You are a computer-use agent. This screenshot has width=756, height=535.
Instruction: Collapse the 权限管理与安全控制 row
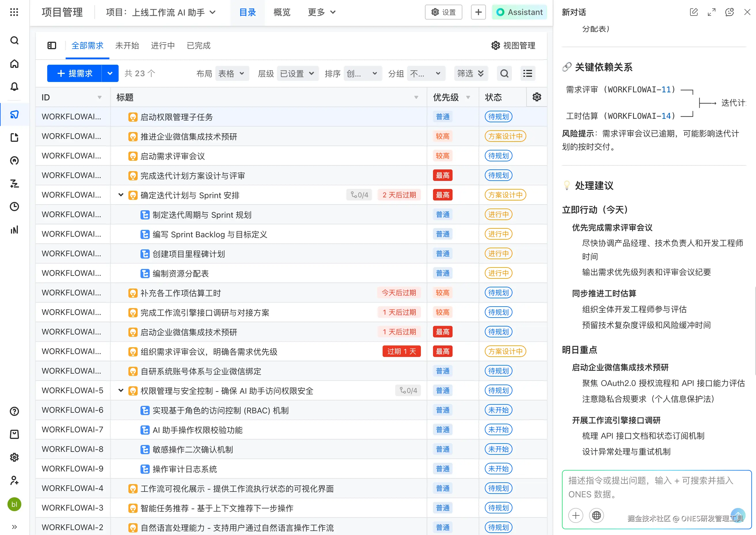pyautogui.click(x=121, y=391)
